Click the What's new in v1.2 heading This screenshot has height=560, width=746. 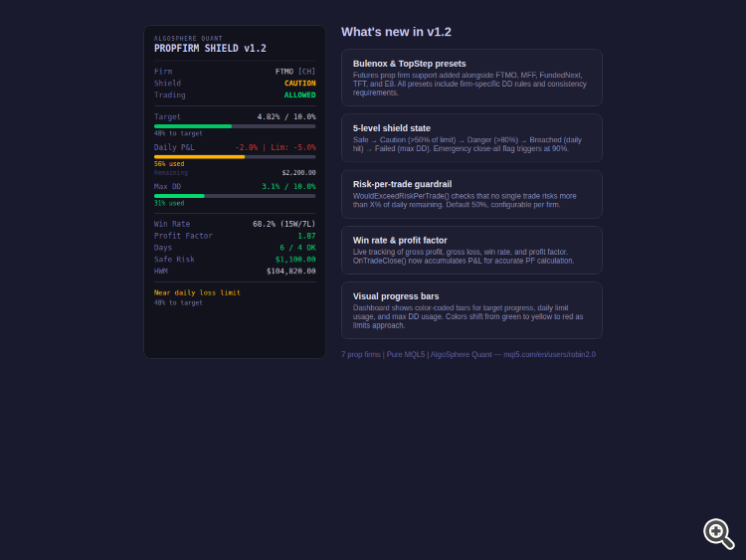coord(396,32)
